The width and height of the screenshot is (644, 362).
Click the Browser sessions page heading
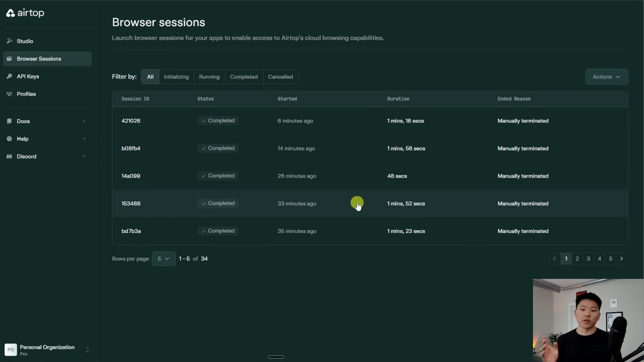pos(159,23)
